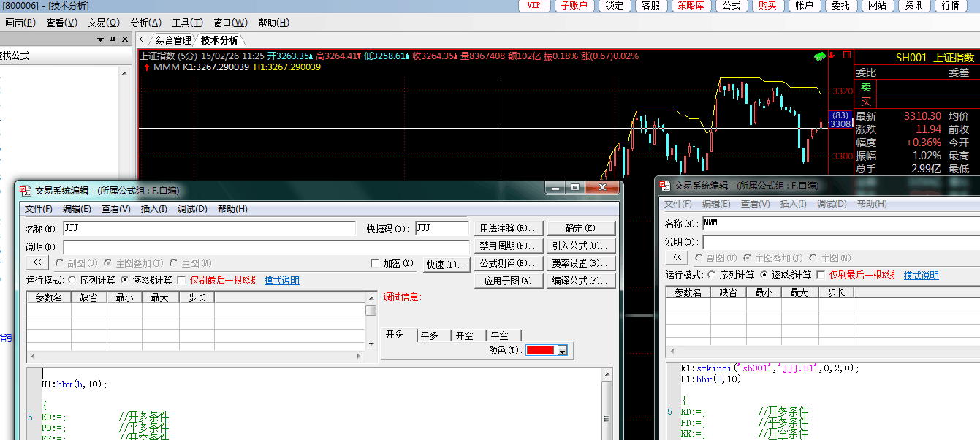
Task: Check 仅刷最后一根K线 in the MMM editor
Action: (x=821, y=276)
